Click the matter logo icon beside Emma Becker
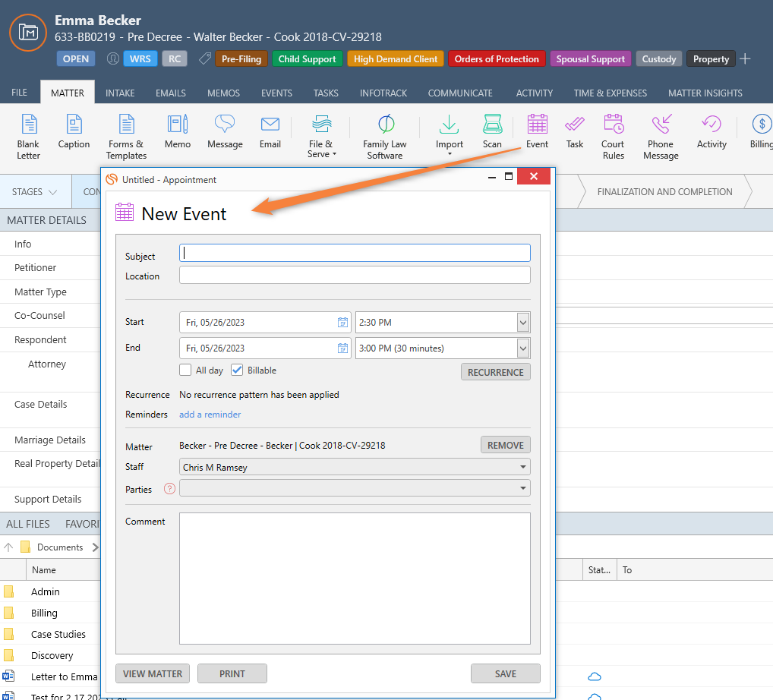Viewport: 773px width, 700px height. pyautogui.click(x=28, y=33)
